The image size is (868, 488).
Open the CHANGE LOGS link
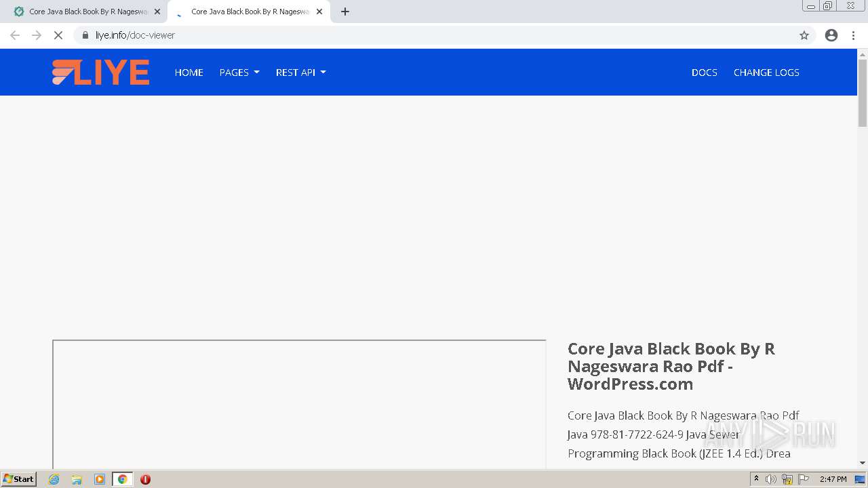pos(766,73)
